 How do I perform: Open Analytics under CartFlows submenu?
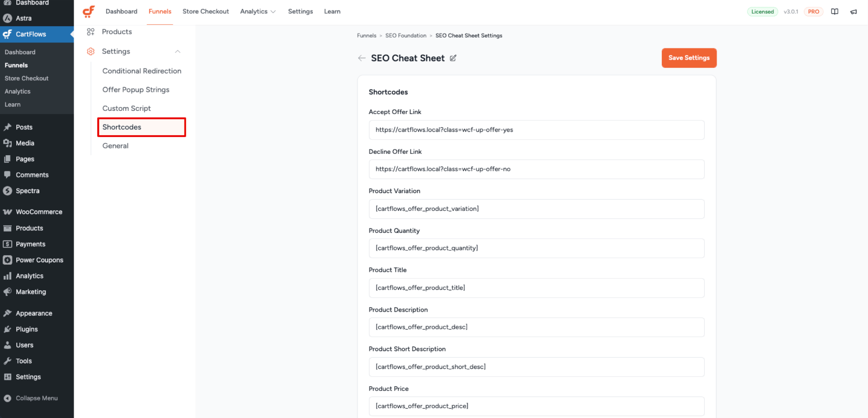[18, 91]
